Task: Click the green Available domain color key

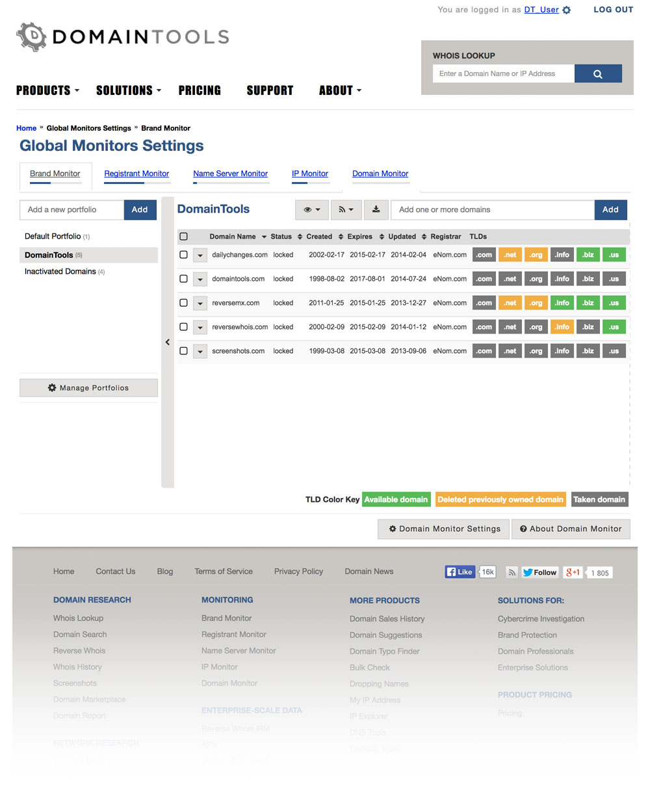Action: coord(396,499)
